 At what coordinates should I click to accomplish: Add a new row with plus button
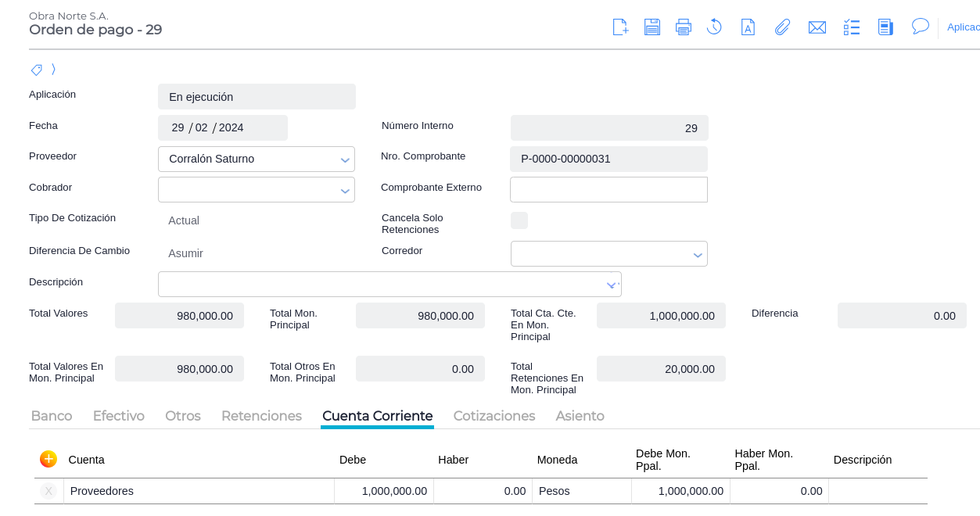pos(48,459)
